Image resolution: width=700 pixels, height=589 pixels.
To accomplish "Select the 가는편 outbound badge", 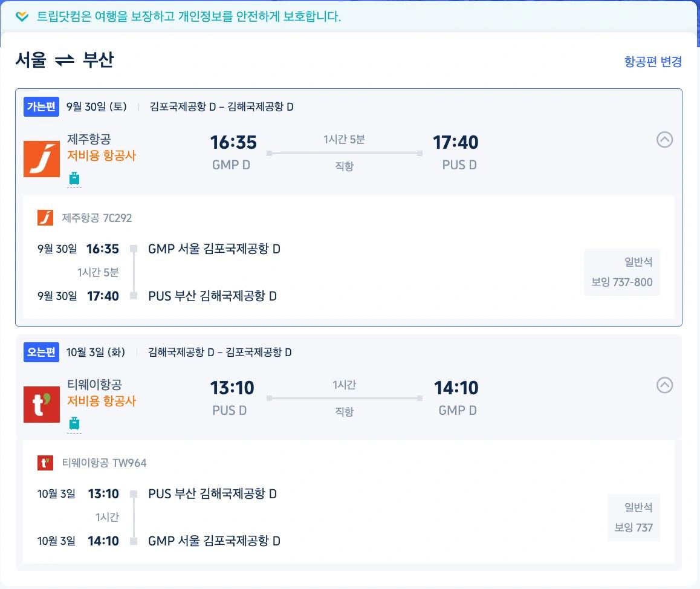I will tap(41, 106).
